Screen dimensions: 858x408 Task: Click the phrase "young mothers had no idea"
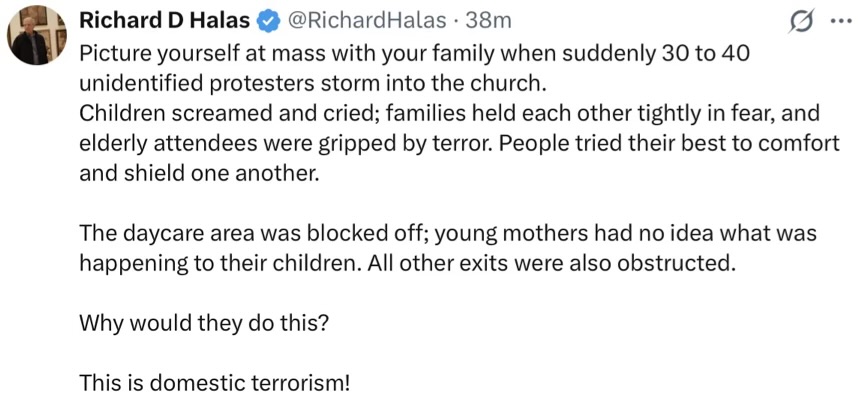pyautogui.click(x=548, y=233)
